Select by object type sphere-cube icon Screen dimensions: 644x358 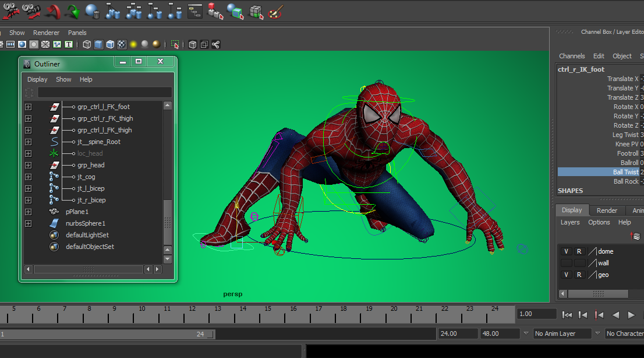pyautogui.click(x=235, y=12)
